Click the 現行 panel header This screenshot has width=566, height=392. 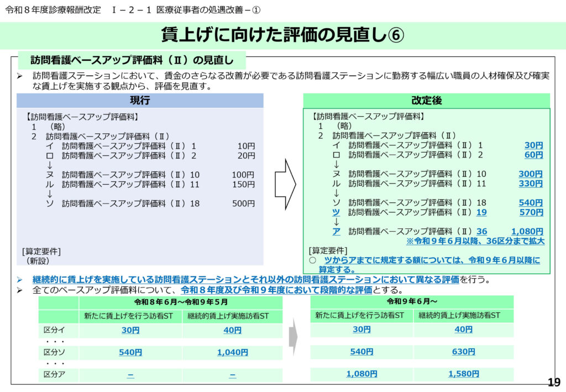(140, 101)
